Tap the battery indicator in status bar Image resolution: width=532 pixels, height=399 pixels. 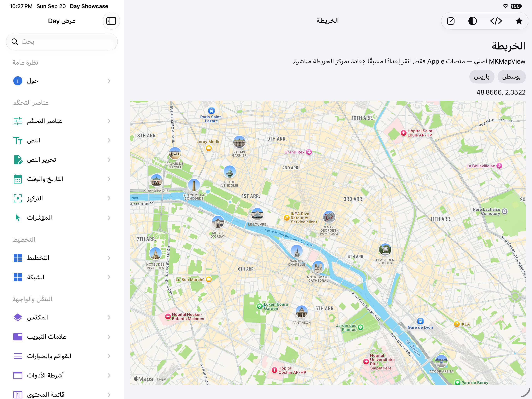pyautogui.click(x=516, y=6)
